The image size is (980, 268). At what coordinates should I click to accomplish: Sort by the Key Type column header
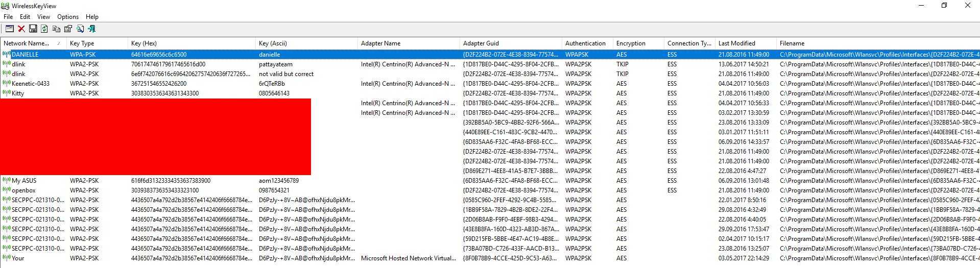[82, 43]
